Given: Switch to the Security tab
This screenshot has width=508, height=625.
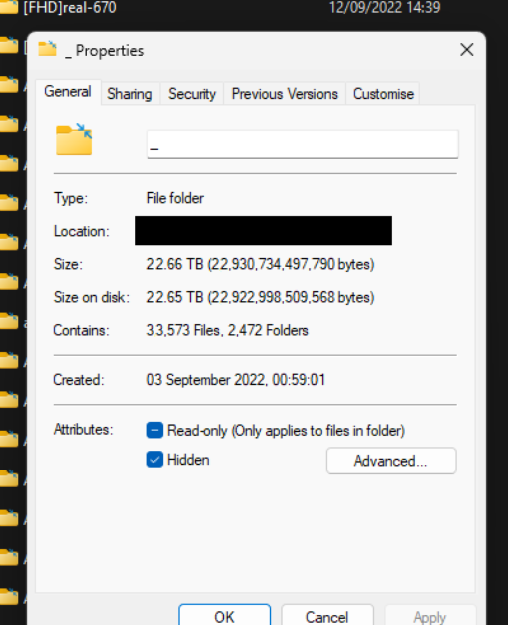Looking at the screenshot, I should (192, 94).
